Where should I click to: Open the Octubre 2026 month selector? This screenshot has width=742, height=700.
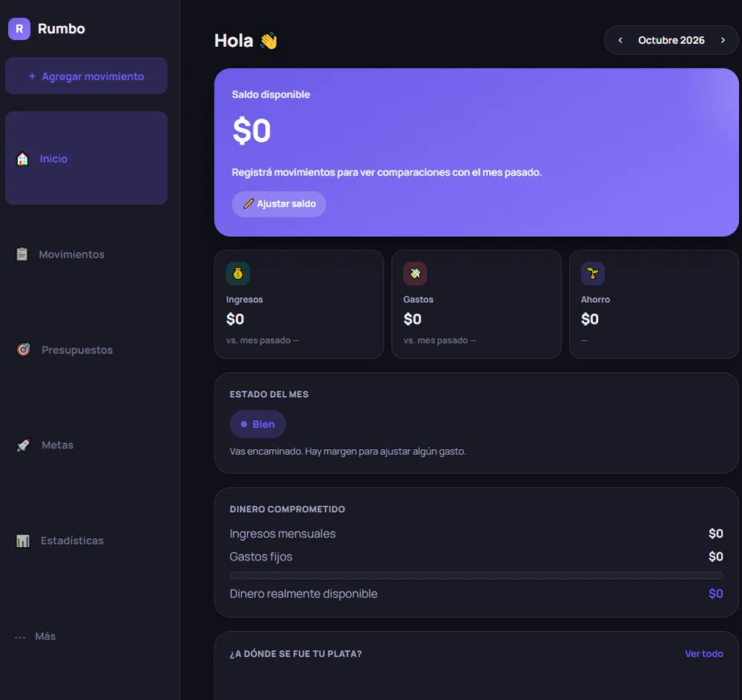[671, 40]
